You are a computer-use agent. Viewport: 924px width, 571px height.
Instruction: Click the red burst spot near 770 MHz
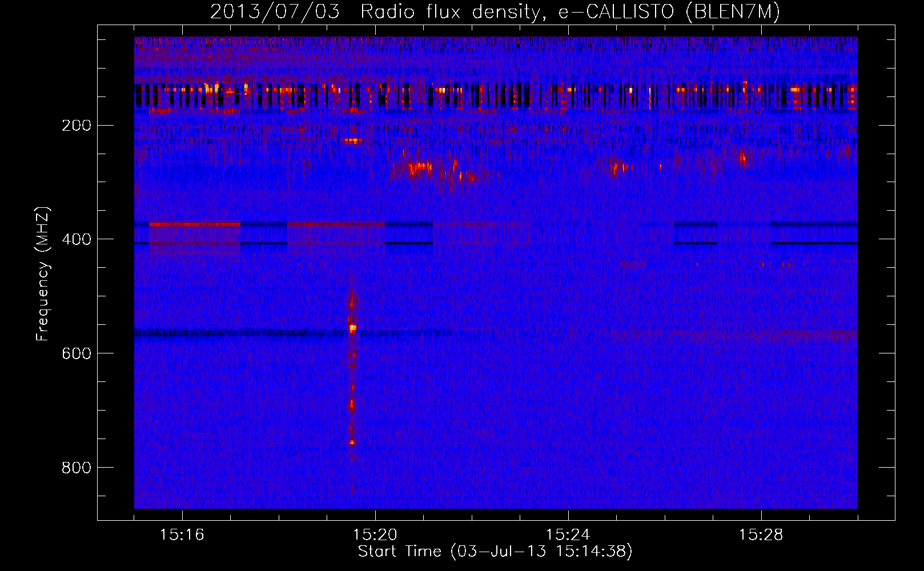click(x=352, y=442)
